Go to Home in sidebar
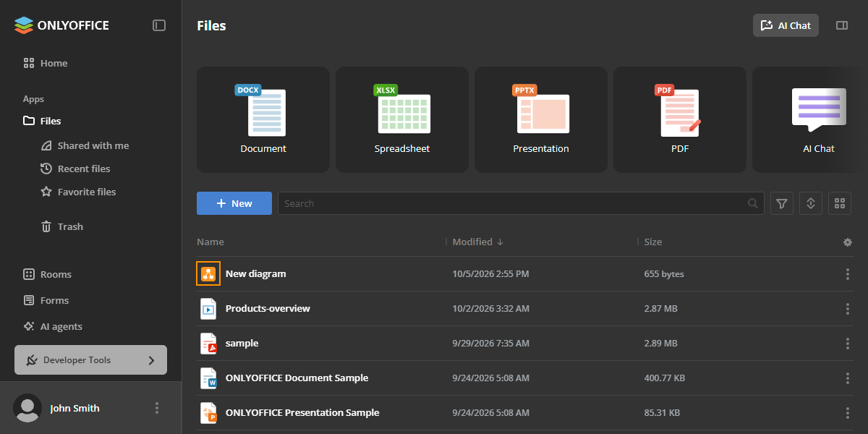Screen dimensions: 868x434 46,63
